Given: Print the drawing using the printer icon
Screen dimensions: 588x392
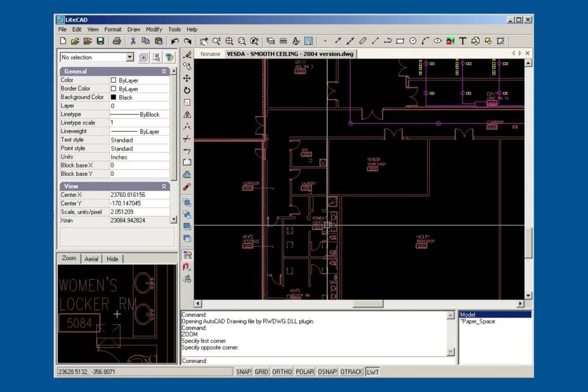Looking at the screenshot, I should coord(117,41).
